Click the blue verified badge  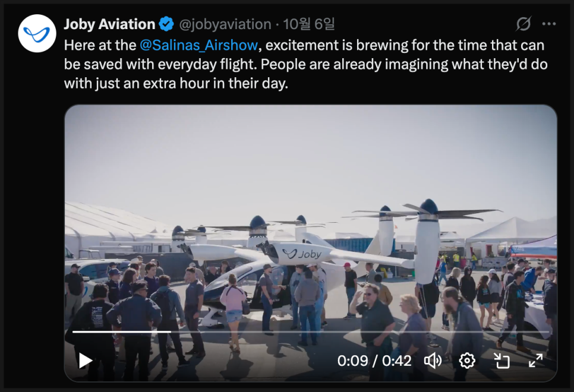coord(166,24)
